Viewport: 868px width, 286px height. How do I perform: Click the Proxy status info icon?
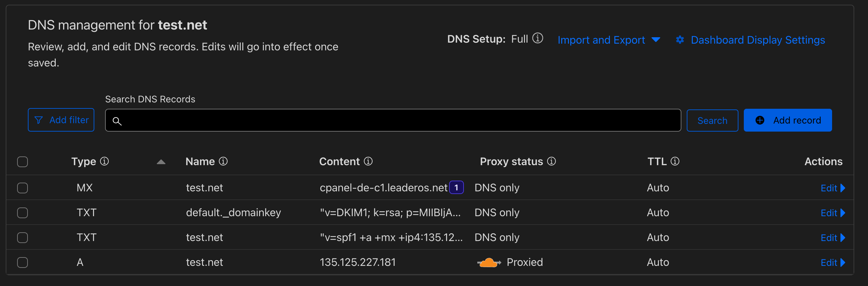click(x=551, y=161)
